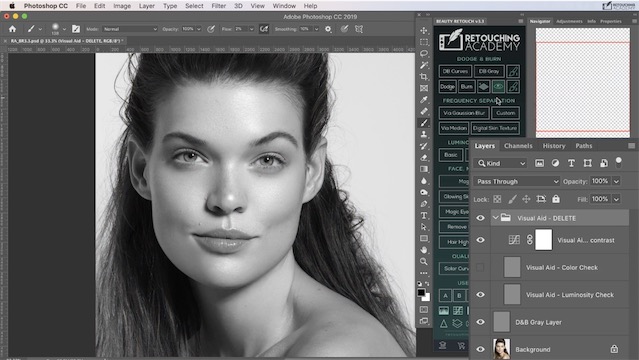Click the Via Median button
Image resolution: width=639 pixels, height=360 pixels.
click(453, 128)
